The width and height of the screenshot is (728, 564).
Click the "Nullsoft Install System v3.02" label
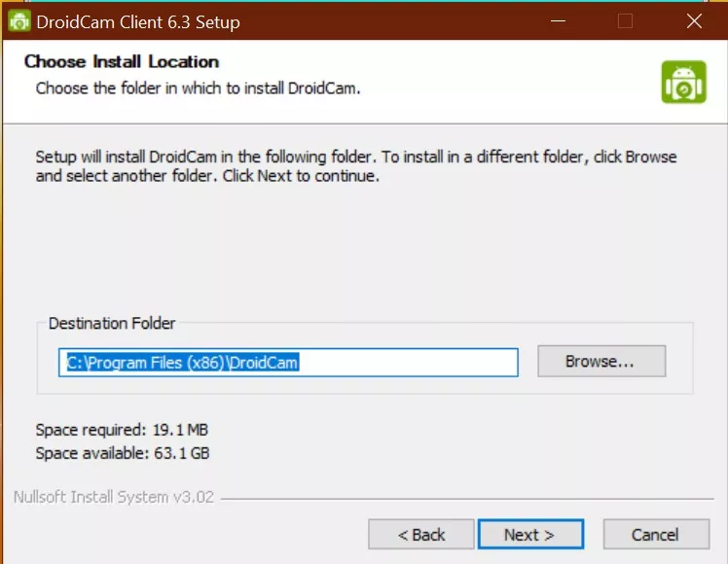(x=115, y=497)
